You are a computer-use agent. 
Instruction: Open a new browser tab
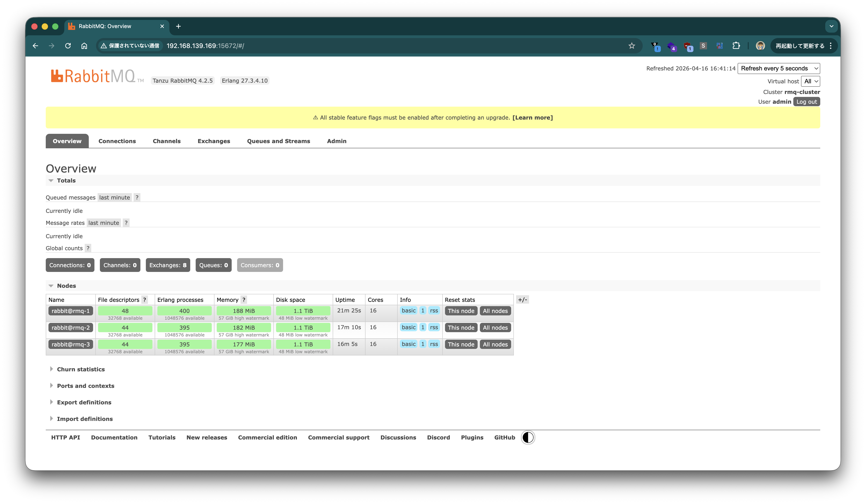tap(178, 26)
